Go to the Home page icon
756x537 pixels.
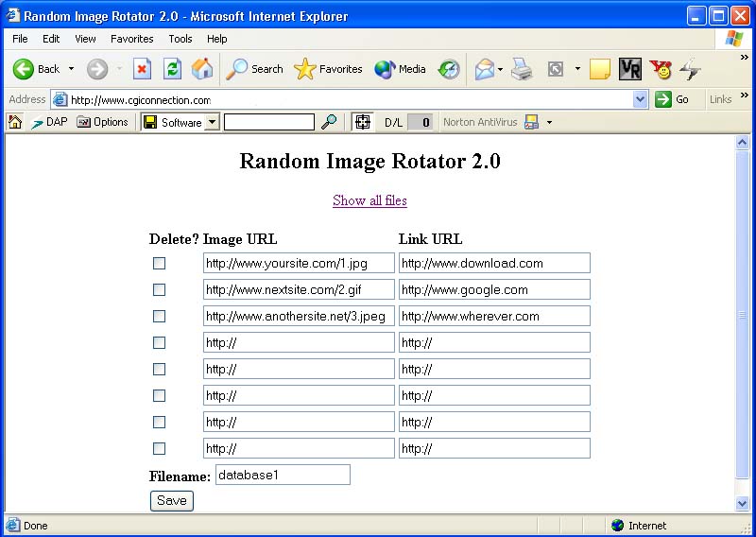pyautogui.click(x=202, y=68)
